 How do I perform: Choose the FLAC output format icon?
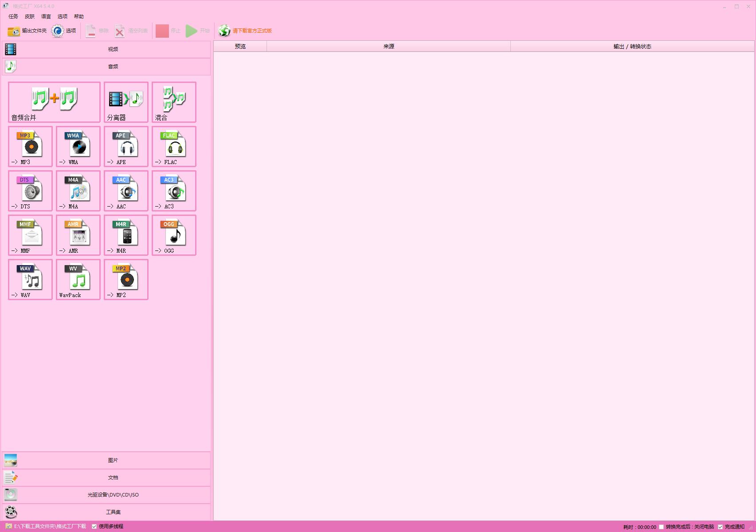tap(174, 146)
